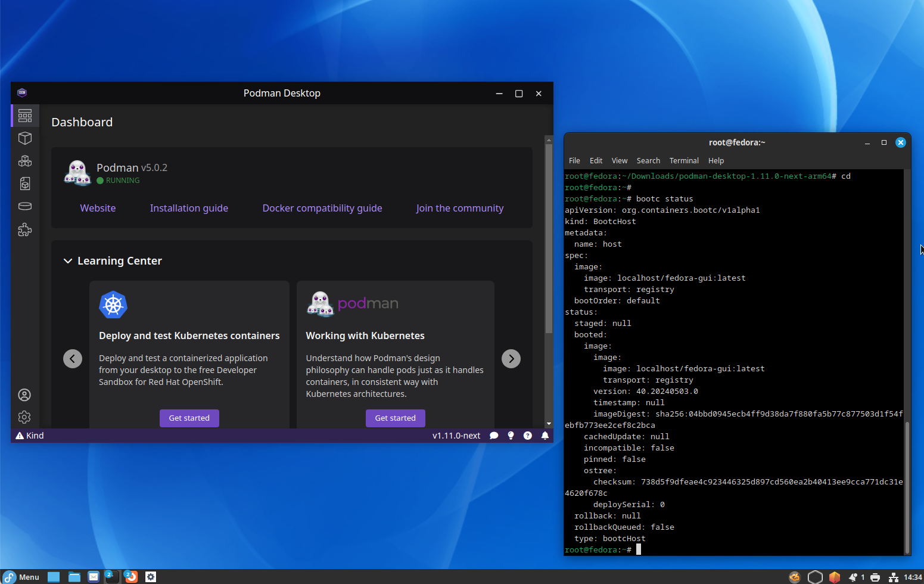This screenshot has width=924, height=584.
Task: Open the Search menu in terminal
Action: point(648,161)
